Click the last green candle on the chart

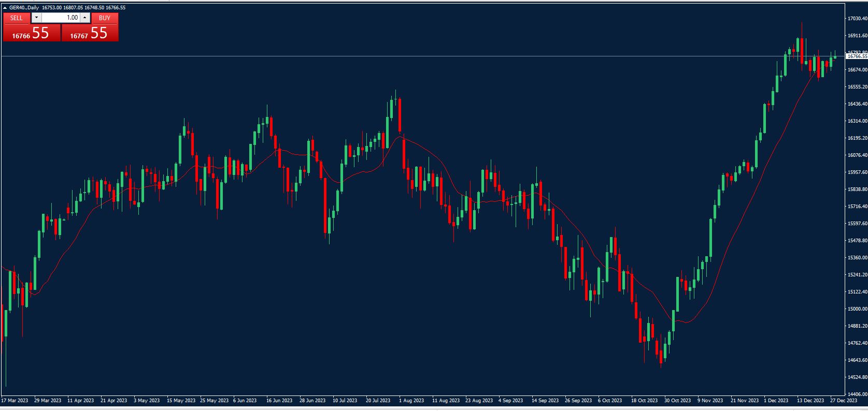[835, 56]
